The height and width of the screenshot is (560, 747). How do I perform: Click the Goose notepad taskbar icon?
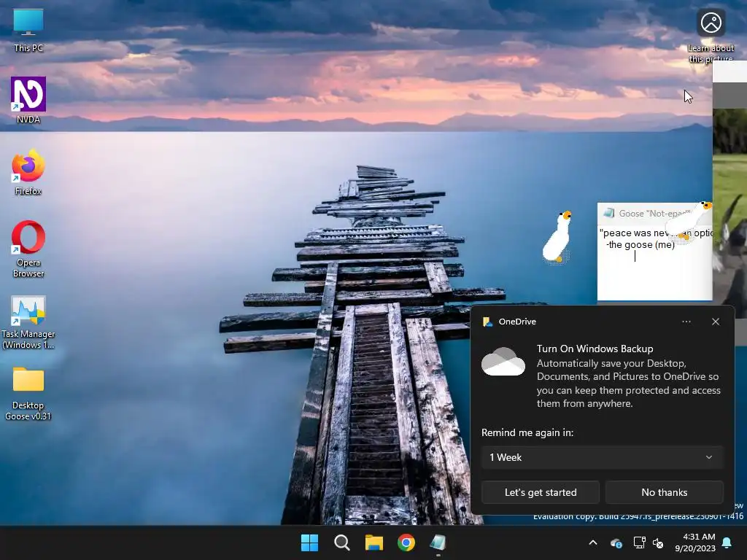click(438, 542)
